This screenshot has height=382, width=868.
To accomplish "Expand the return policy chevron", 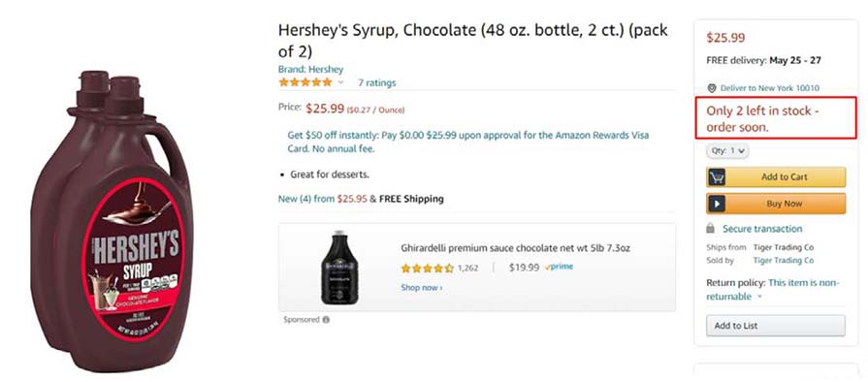I will pyautogui.click(x=759, y=298).
